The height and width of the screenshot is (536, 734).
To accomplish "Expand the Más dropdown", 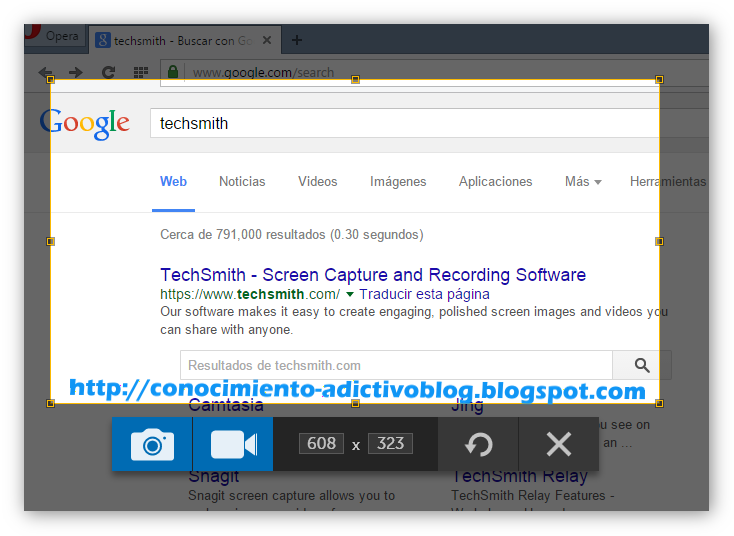I will (583, 182).
